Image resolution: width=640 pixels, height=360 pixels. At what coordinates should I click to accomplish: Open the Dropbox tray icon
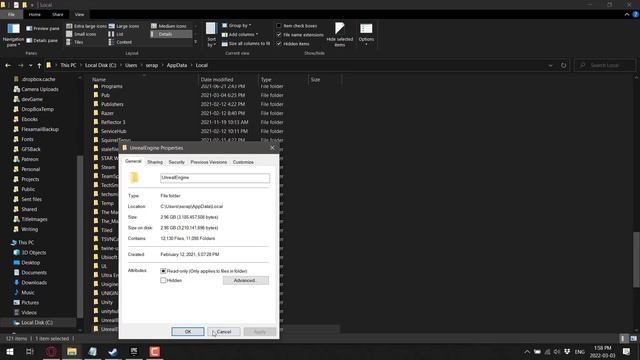tap(567, 351)
